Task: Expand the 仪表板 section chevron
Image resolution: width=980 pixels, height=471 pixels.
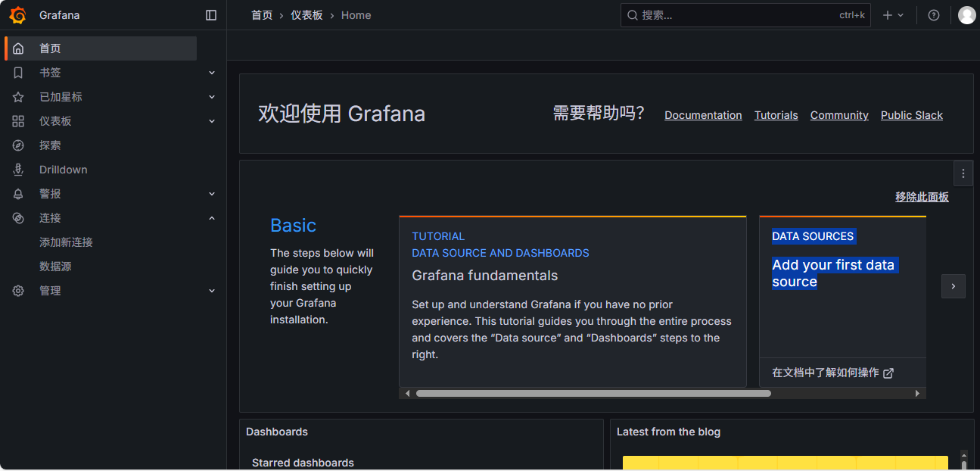Action: 212,121
